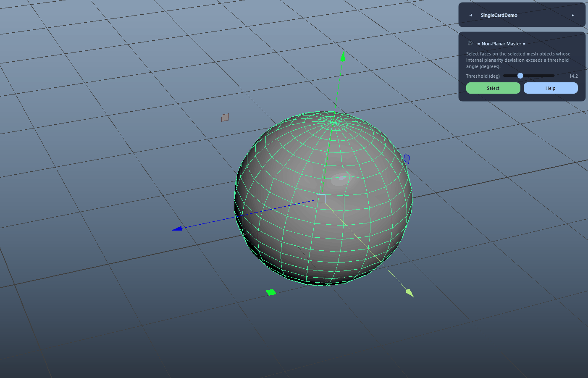Click the top pole vertex of the sphere

(333, 122)
